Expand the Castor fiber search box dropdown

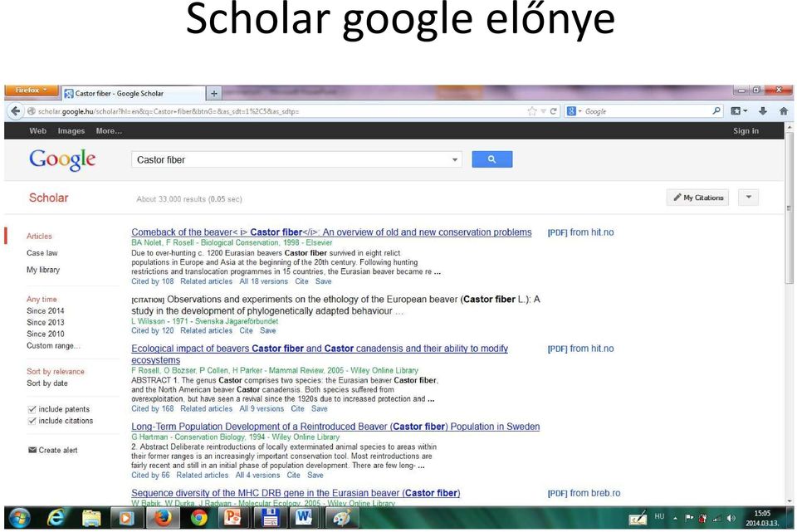tap(454, 159)
